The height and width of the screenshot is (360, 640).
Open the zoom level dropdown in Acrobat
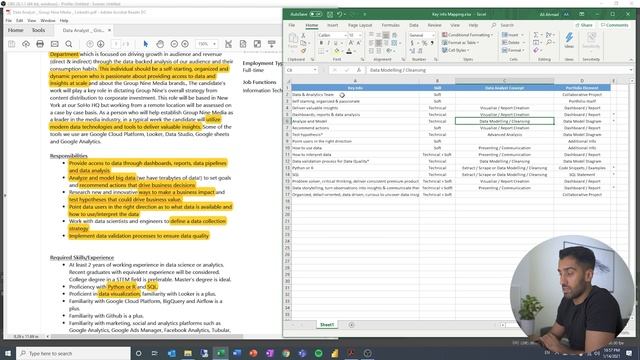click(214, 44)
